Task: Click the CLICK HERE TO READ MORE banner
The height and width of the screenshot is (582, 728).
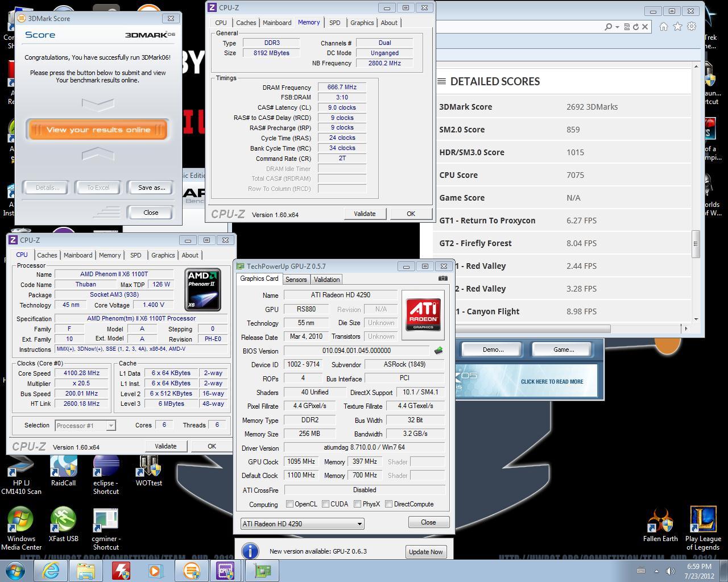Action: [x=527, y=381]
